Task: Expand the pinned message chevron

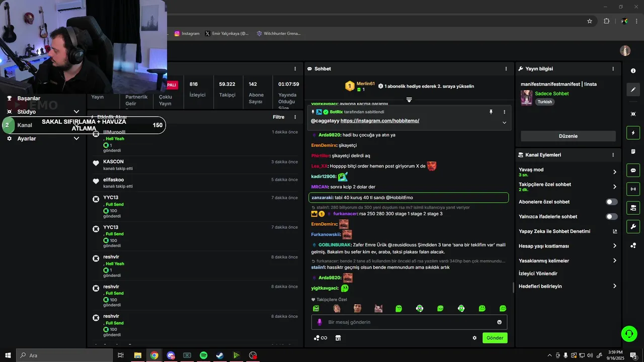Action: (504, 123)
